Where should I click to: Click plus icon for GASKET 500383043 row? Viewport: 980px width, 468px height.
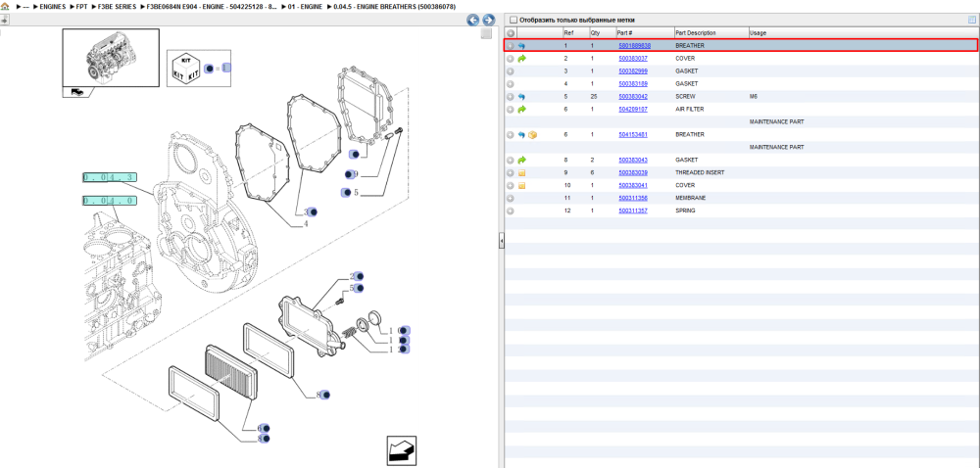pyautogui.click(x=510, y=160)
